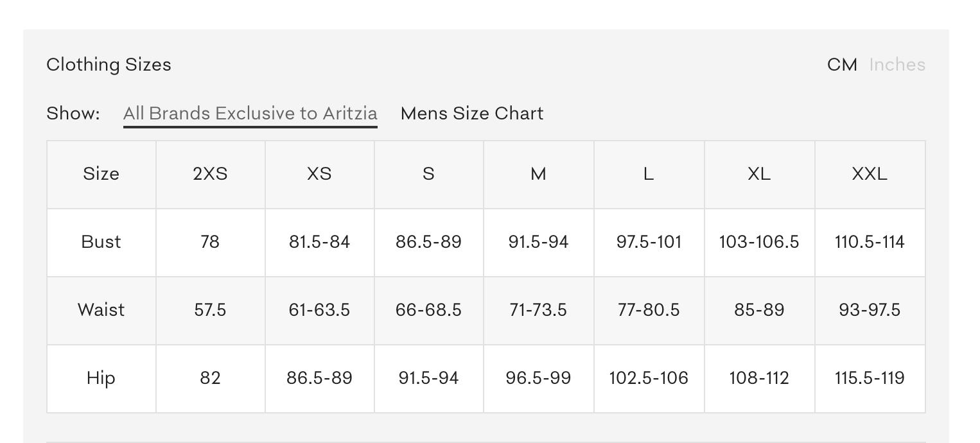Click the Clothing Sizes heading
The image size is (980, 443).
[x=109, y=65]
